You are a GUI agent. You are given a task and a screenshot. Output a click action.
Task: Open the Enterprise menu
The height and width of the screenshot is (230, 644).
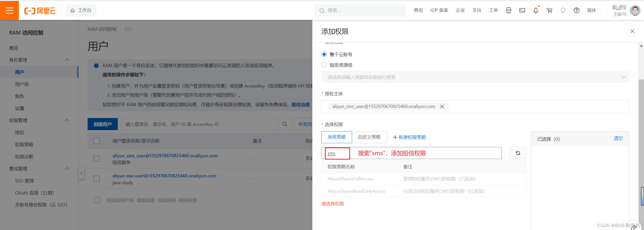pos(460,10)
